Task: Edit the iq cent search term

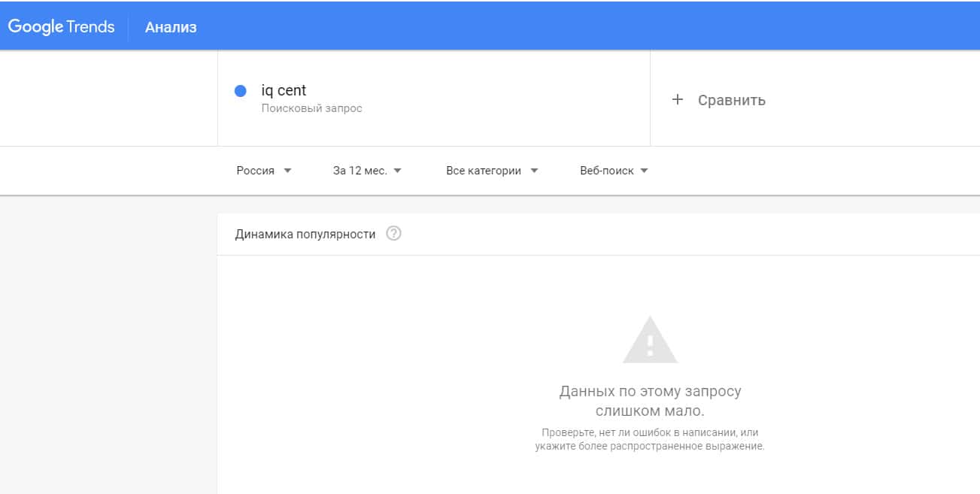Action: [x=284, y=90]
